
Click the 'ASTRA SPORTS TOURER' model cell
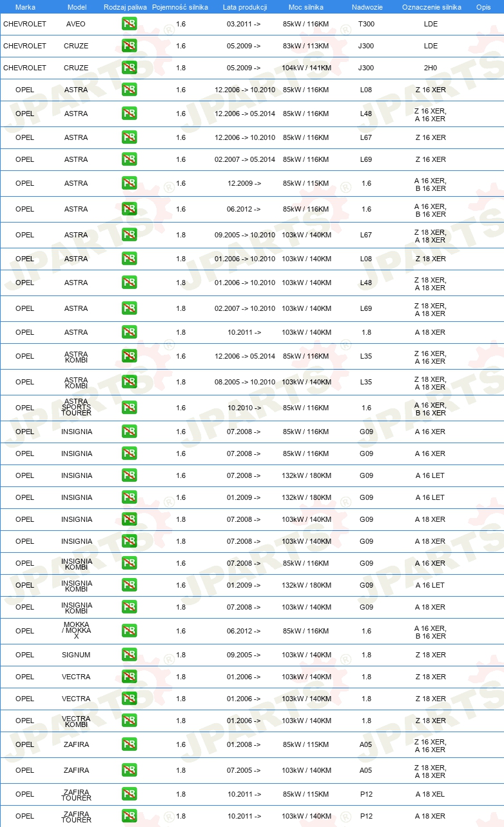76,408
